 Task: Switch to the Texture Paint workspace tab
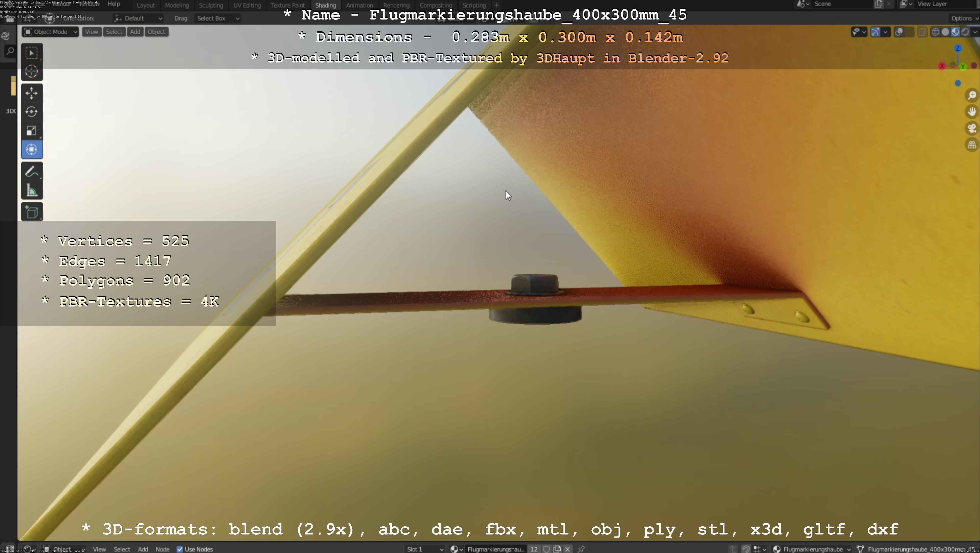click(288, 5)
